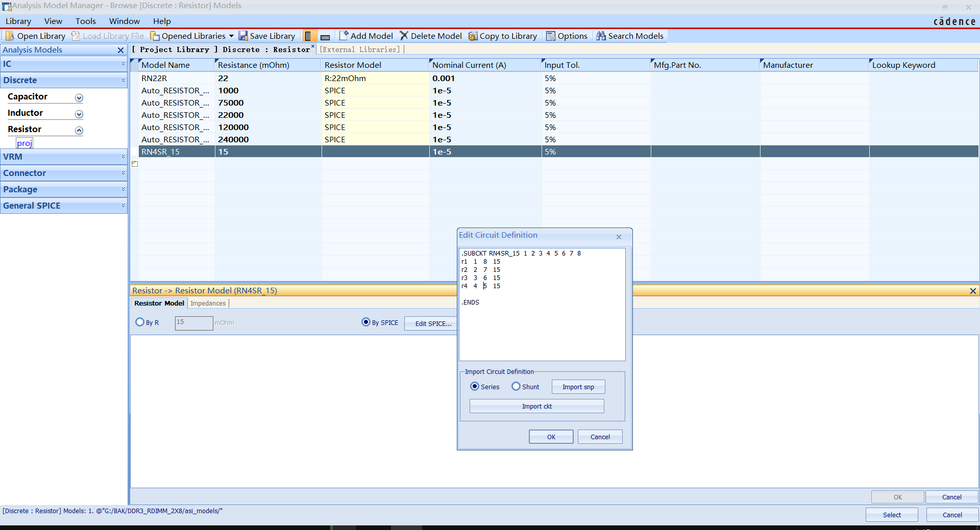
Task: Select the Shunt radio option
Action: click(516, 387)
